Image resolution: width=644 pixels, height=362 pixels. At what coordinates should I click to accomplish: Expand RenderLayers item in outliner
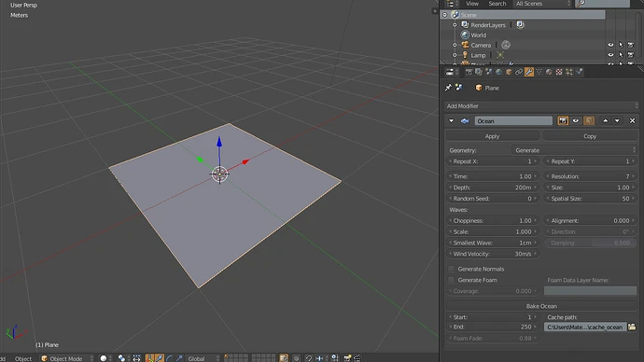[455, 25]
